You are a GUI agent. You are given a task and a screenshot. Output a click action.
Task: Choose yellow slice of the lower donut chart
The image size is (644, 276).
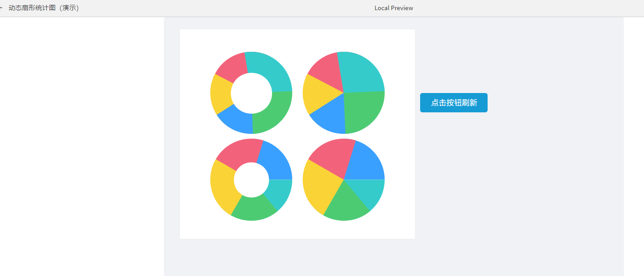click(223, 188)
